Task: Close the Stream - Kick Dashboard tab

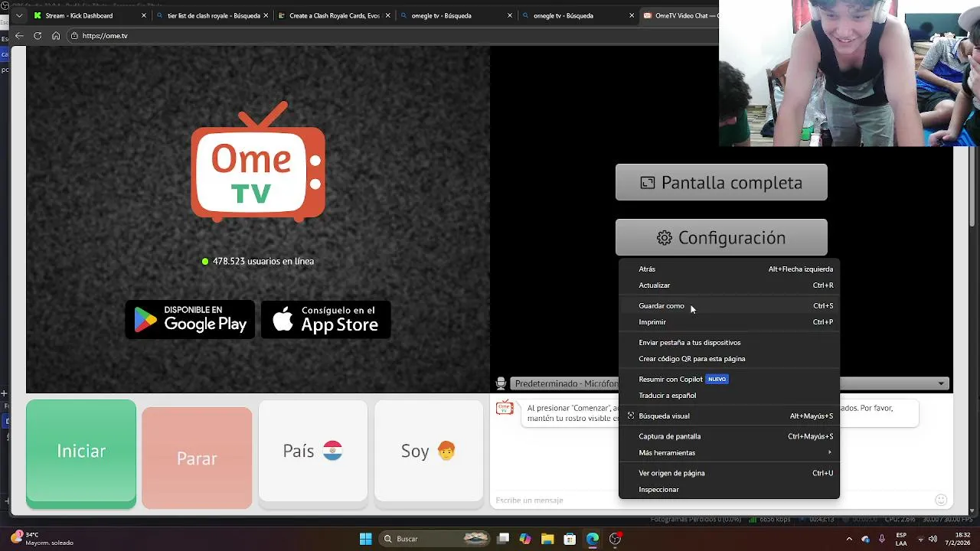Action: tap(143, 15)
